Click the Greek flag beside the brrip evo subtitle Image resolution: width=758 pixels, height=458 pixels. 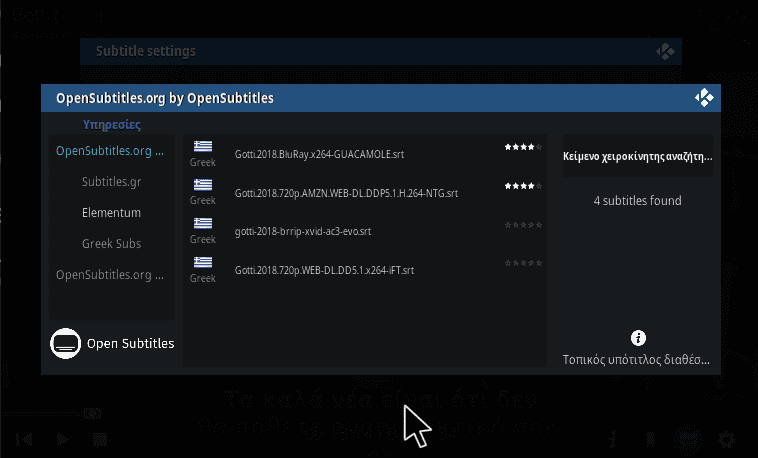[x=203, y=223]
